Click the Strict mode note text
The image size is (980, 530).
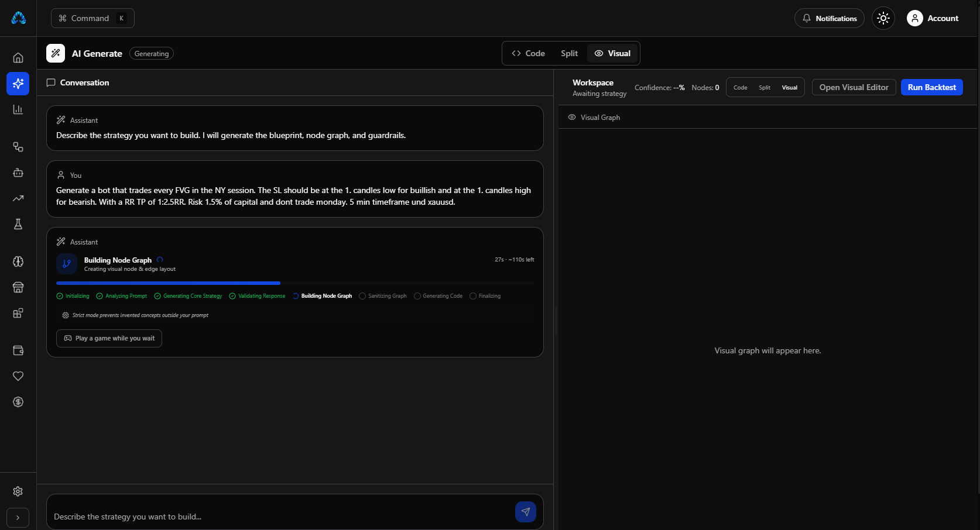pyautogui.click(x=141, y=315)
